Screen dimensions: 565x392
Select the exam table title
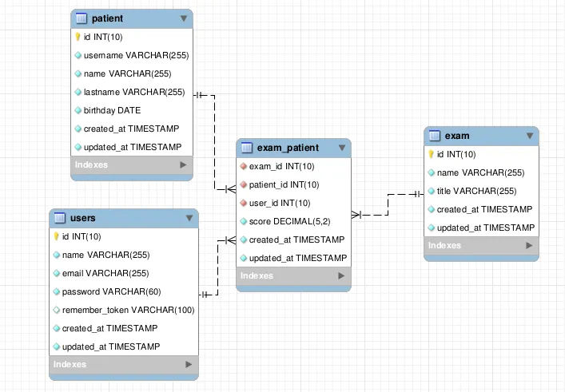(x=457, y=136)
